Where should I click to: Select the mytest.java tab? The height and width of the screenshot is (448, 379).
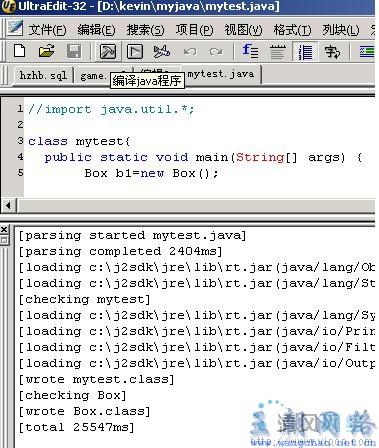(221, 74)
